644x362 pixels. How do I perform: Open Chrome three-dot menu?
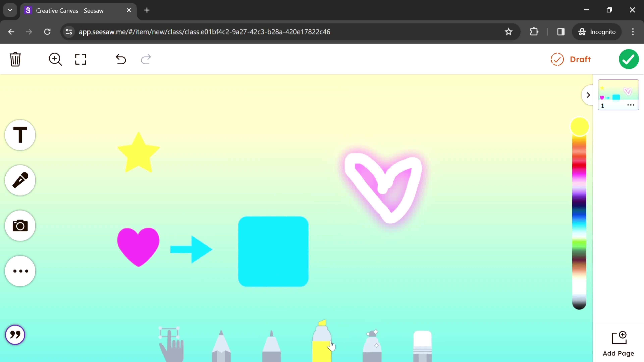[633, 32]
